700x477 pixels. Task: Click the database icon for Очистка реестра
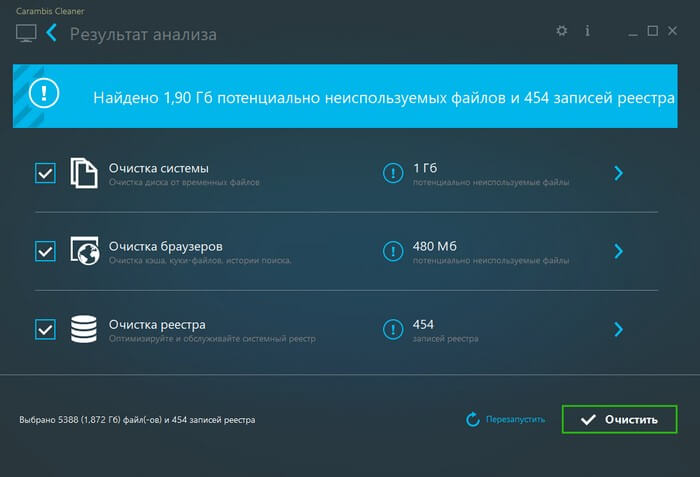pyautogui.click(x=84, y=329)
